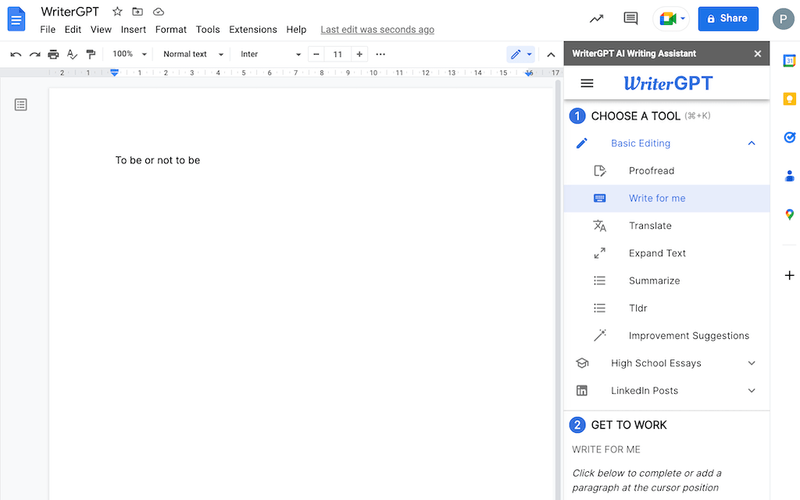Open the document outline icon
Screen dimensions: 800x500
tap(21, 105)
